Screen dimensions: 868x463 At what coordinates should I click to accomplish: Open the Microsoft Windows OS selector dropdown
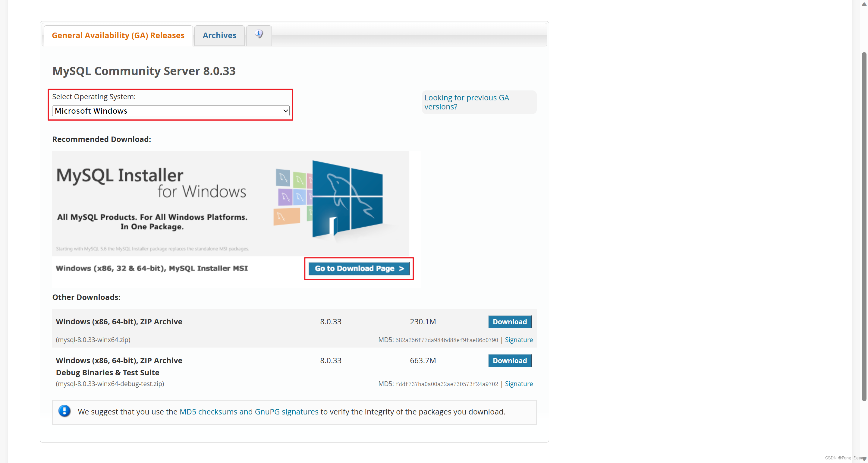[x=171, y=110]
